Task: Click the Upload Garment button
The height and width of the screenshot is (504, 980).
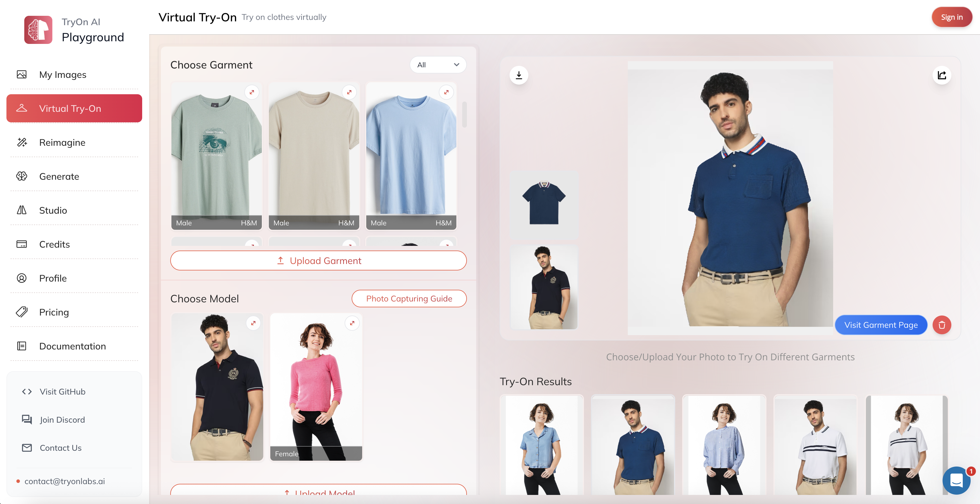Action: (318, 261)
